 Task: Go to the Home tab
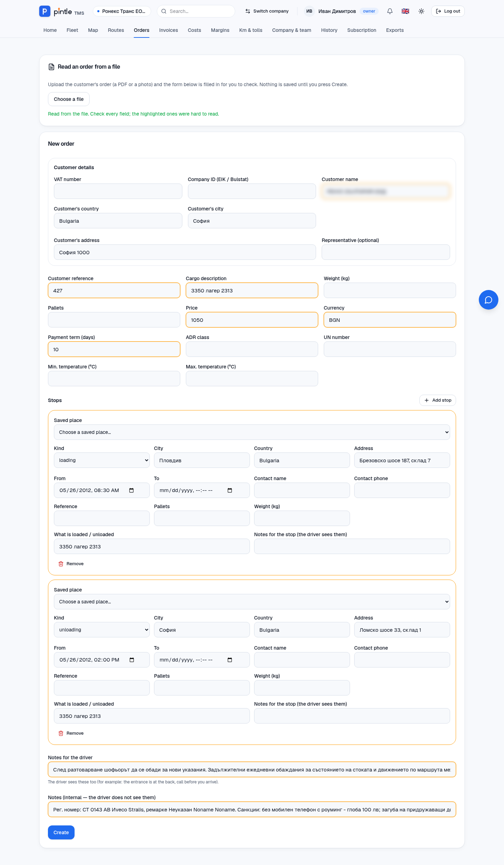pyautogui.click(x=50, y=30)
